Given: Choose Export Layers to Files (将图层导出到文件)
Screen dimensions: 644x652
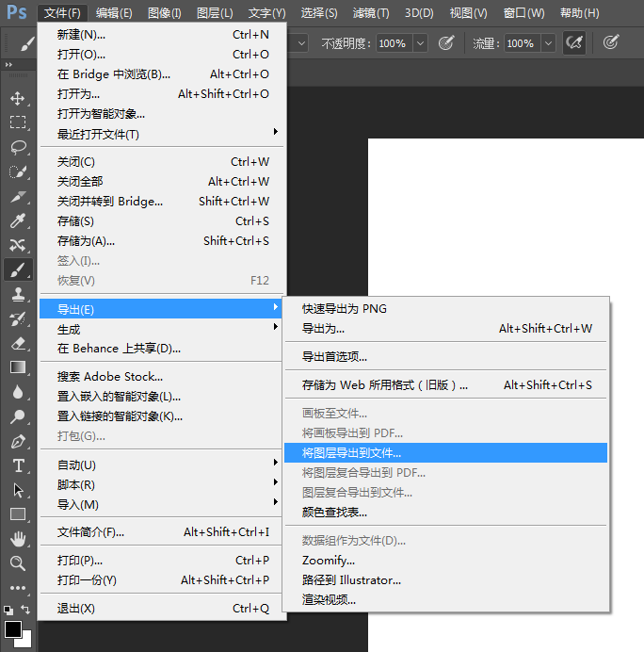Looking at the screenshot, I should point(445,453).
